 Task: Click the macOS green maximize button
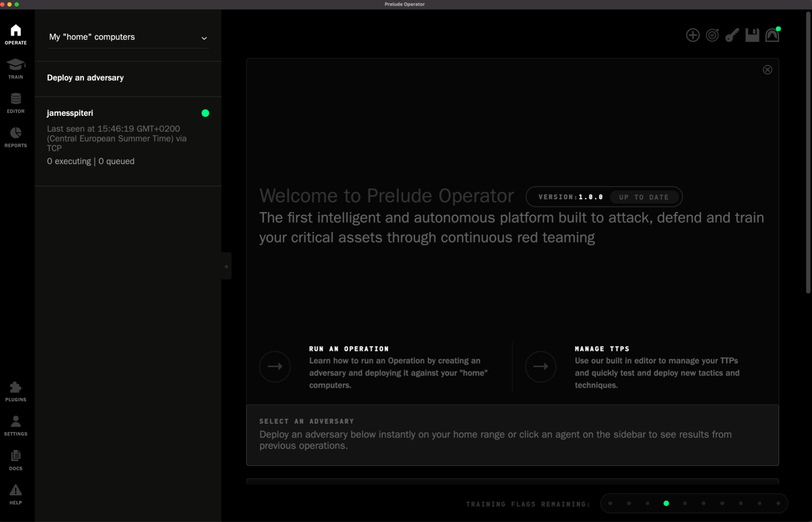17,4
